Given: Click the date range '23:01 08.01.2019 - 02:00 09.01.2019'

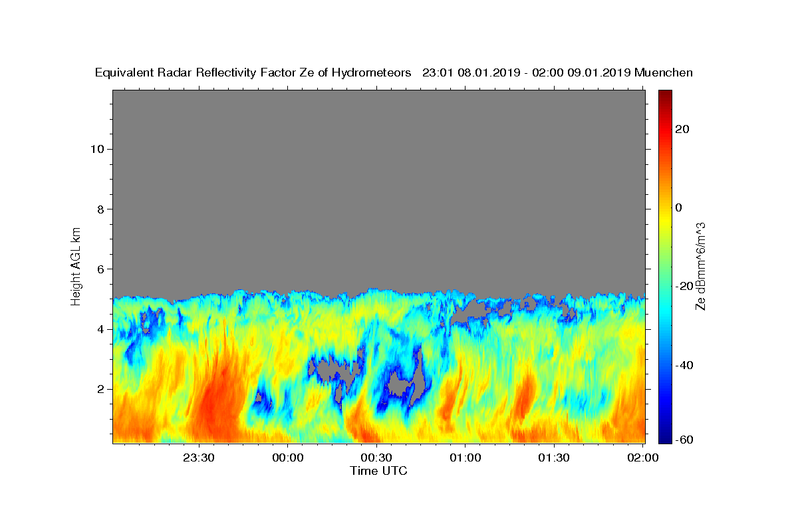Looking at the screenshot, I should tap(527, 73).
